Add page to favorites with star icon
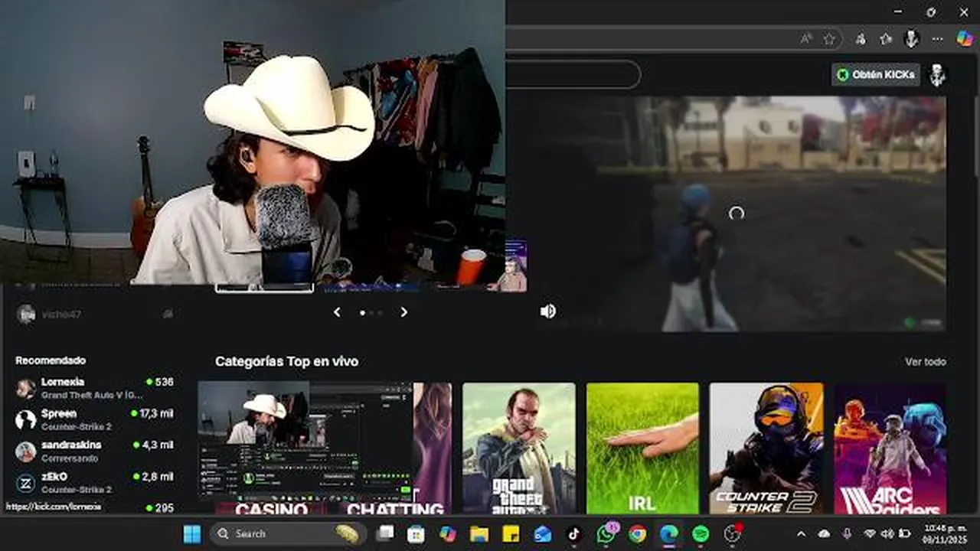980x551 pixels. tap(829, 38)
